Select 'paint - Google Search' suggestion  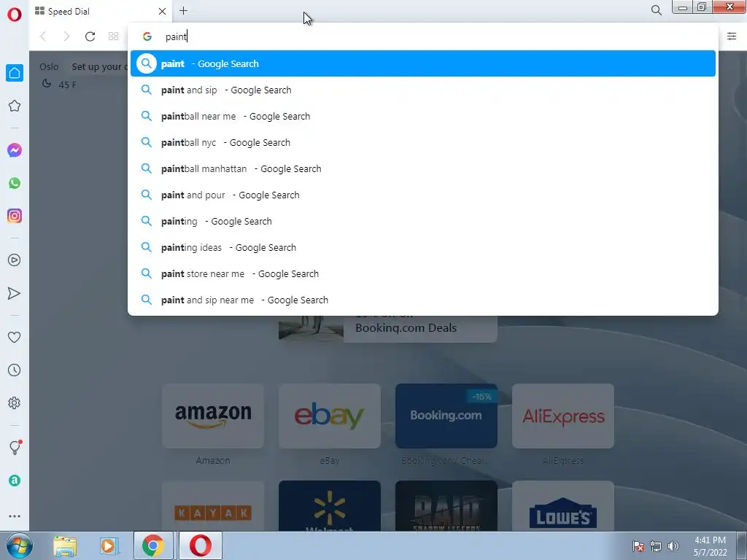coord(423,63)
